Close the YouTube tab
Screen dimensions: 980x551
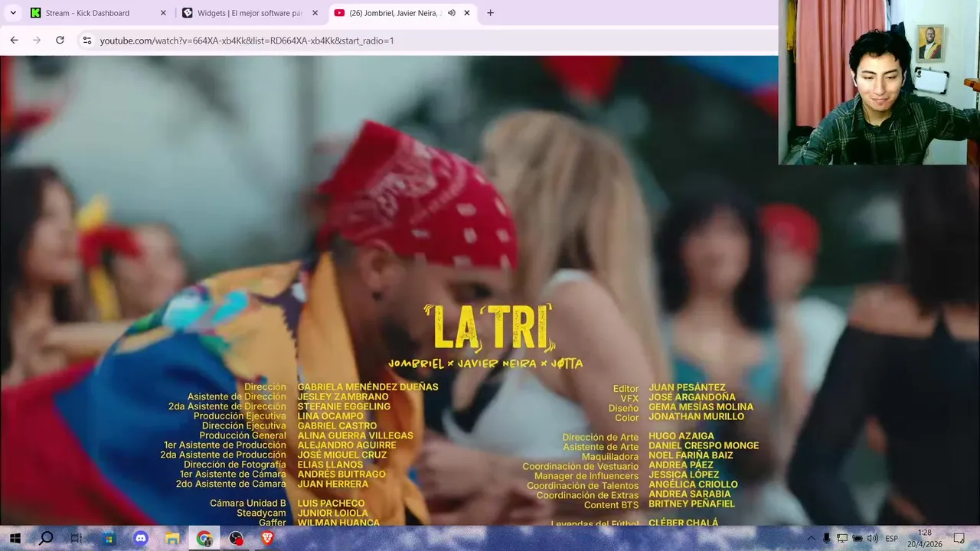pyautogui.click(x=467, y=13)
